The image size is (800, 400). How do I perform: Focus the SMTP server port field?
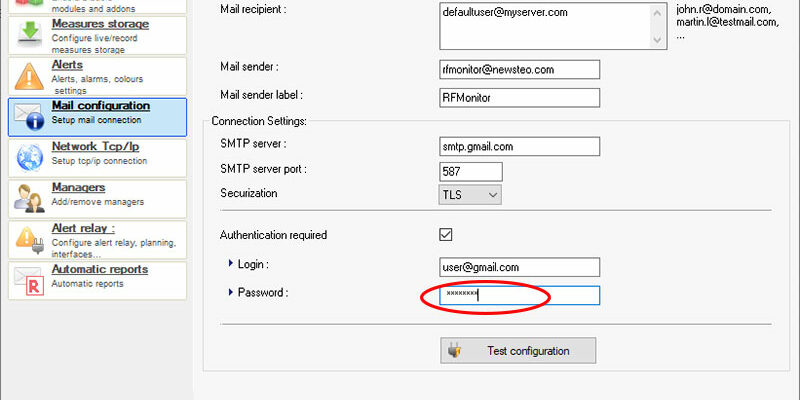tap(470, 171)
